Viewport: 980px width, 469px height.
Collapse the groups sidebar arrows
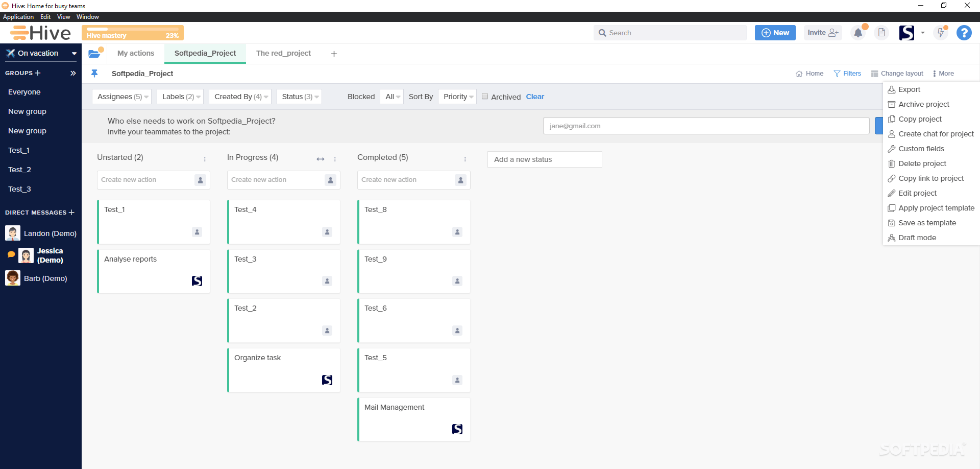tap(73, 73)
